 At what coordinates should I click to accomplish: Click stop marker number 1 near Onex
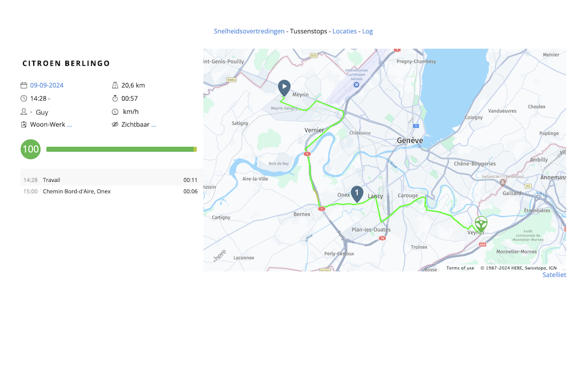click(357, 194)
